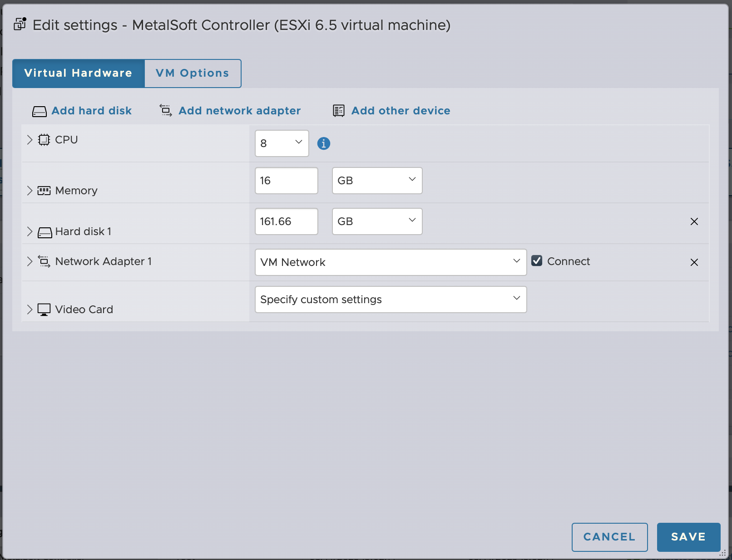Remove Network Adapter 1 with X icon

[694, 262]
